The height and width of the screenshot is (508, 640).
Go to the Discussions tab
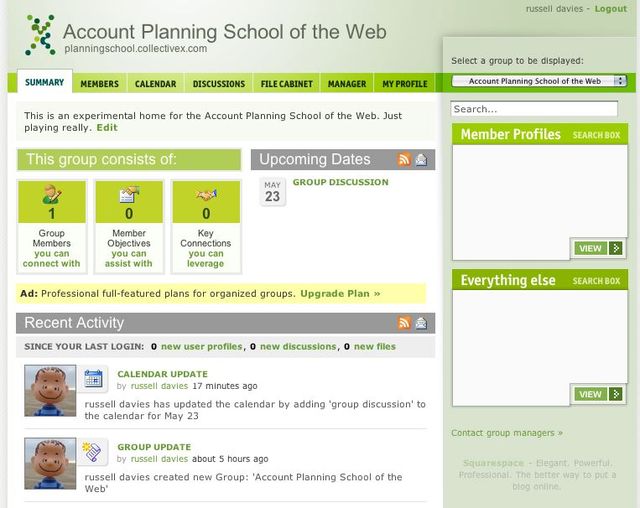(x=219, y=84)
